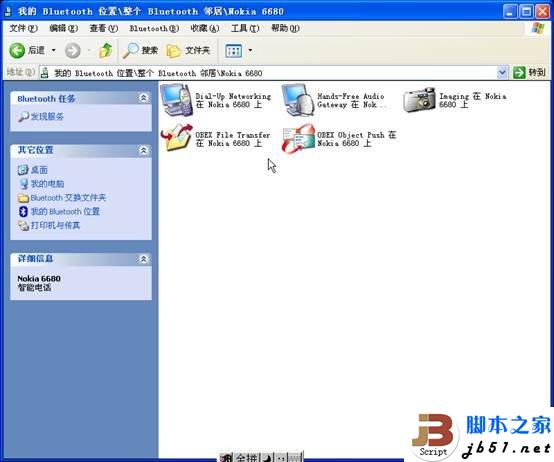Open the 工具(T) menu
554x462 pixels.
pos(245,28)
